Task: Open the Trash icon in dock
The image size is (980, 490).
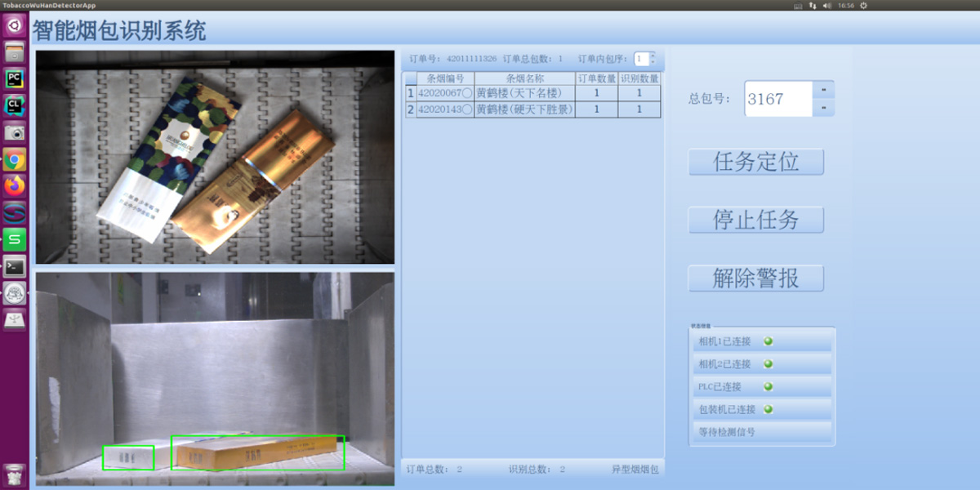Action: pos(15,474)
